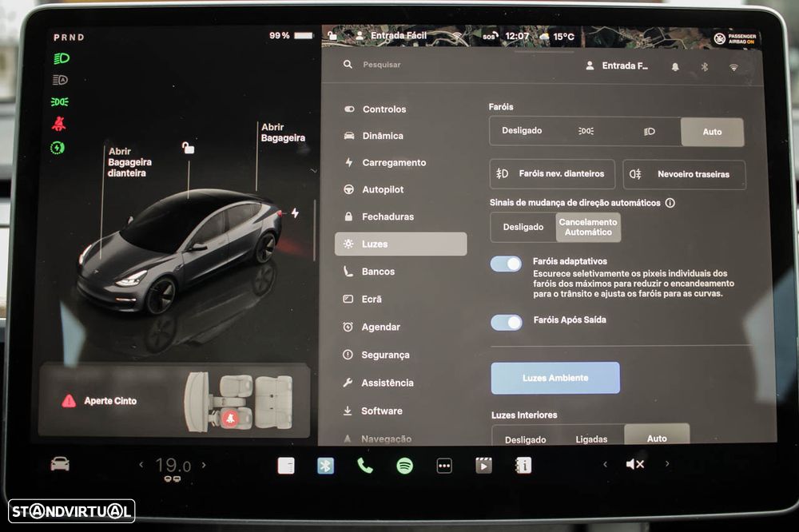Image resolution: width=799 pixels, height=532 pixels.
Task: Open the notifications bell icon
Action: (x=675, y=67)
